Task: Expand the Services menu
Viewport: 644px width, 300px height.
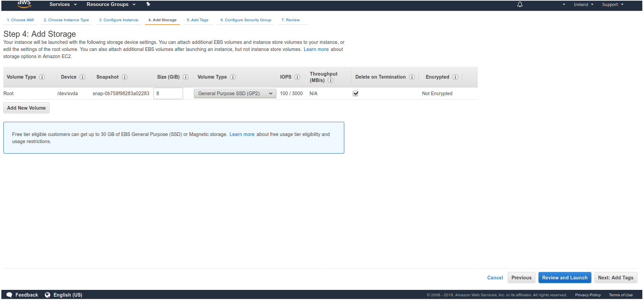Action: click(x=63, y=4)
